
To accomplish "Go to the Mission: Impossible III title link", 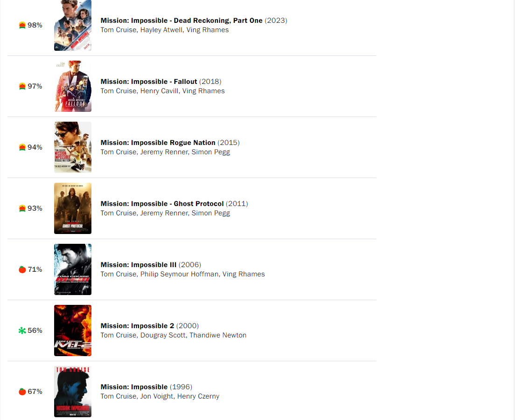I will click(x=138, y=265).
